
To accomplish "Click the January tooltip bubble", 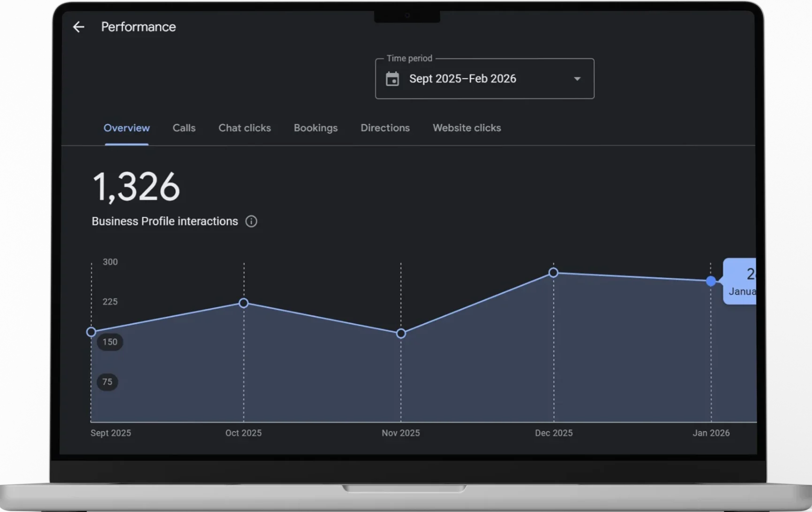I will (740, 281).
